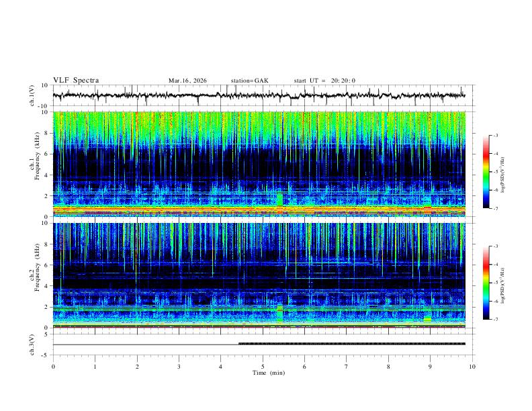Click time axis tick label "0"
Image resolution: width=532 pixels, height=411 pixels.
pos(53,367)
